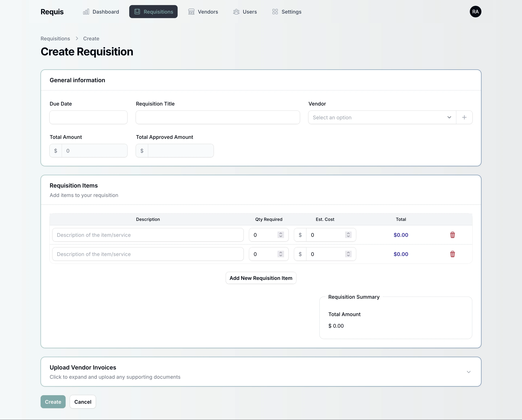Image resolution: width=522 pixels, height=420 pixels.
Task: Open the Dashboard nav item
Action: tap(101, 12)
